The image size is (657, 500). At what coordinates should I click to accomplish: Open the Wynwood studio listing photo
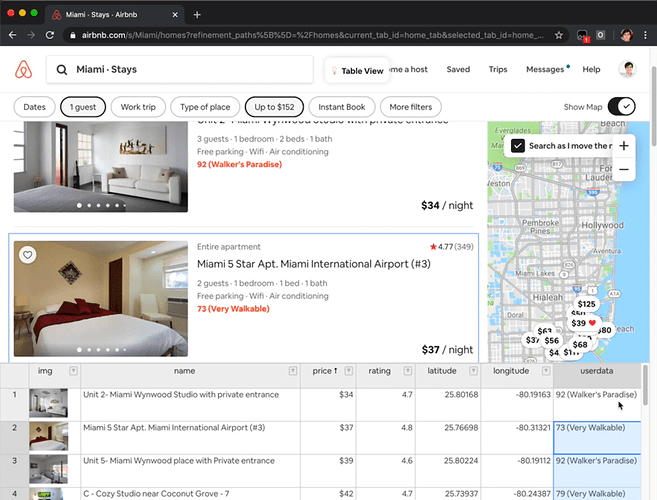[x=101, y=166]
